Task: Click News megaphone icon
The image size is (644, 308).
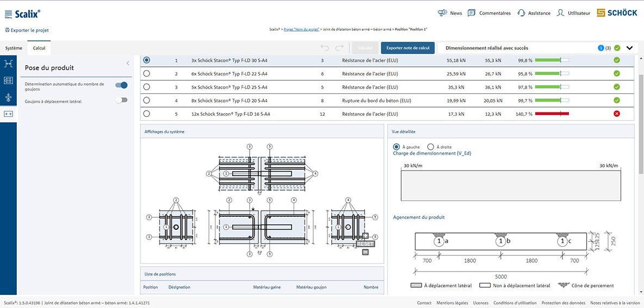Action: (x=442, y=13)
